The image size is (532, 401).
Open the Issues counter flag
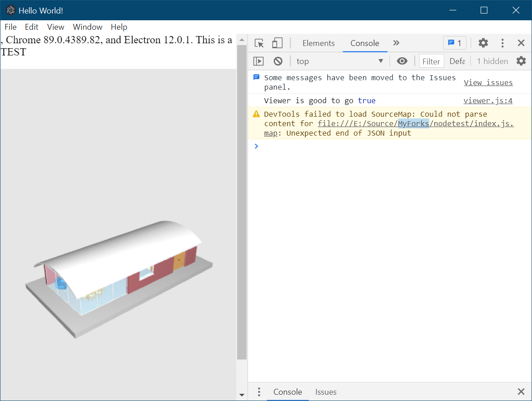point(454,43)
